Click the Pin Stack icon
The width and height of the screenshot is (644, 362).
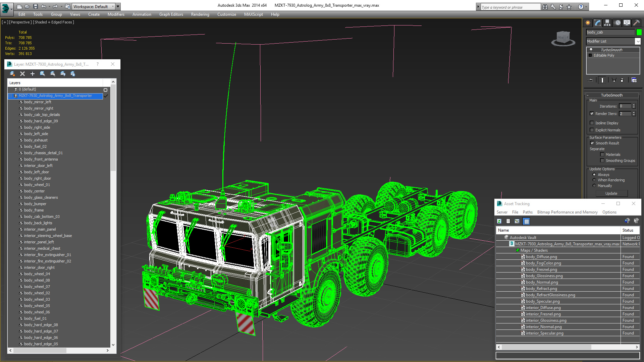click(591, 80)
